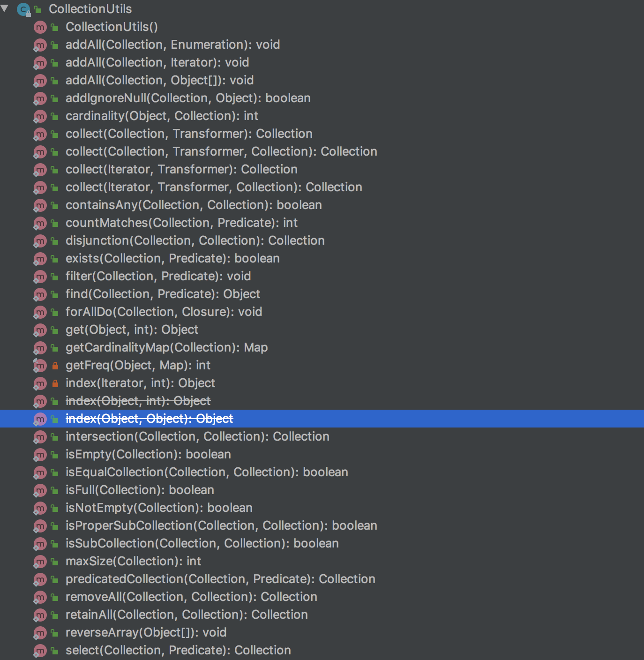This screenshot has height=660, width=644.
Task: Select the highlighted index(Object, Object) method
Action: tap(149, 419)
